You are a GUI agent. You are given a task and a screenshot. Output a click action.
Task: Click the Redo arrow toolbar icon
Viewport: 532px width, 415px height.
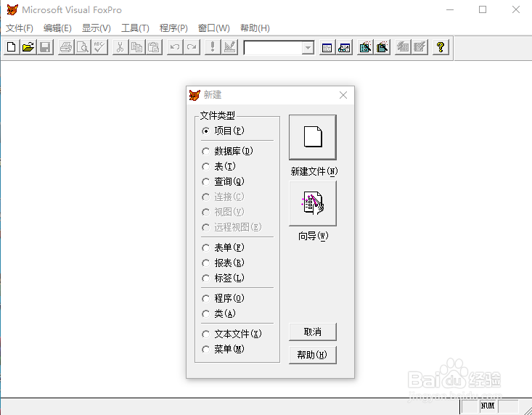tap(192, 46)
